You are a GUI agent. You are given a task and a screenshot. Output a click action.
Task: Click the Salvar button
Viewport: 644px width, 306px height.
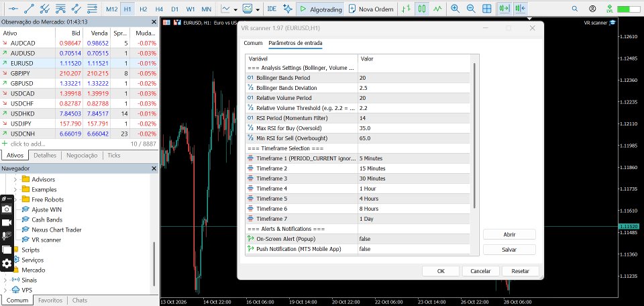[509, 250]
